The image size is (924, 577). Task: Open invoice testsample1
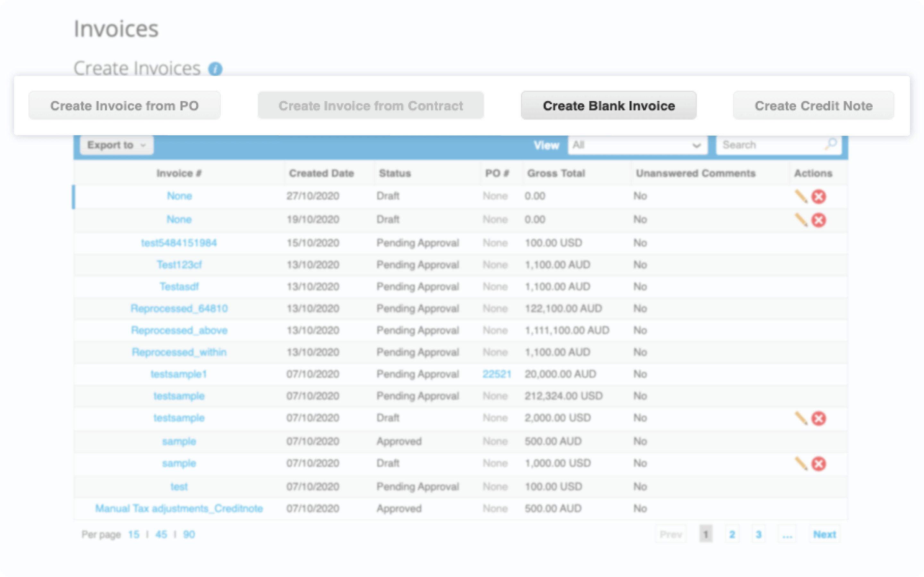(x=179, y=374)
